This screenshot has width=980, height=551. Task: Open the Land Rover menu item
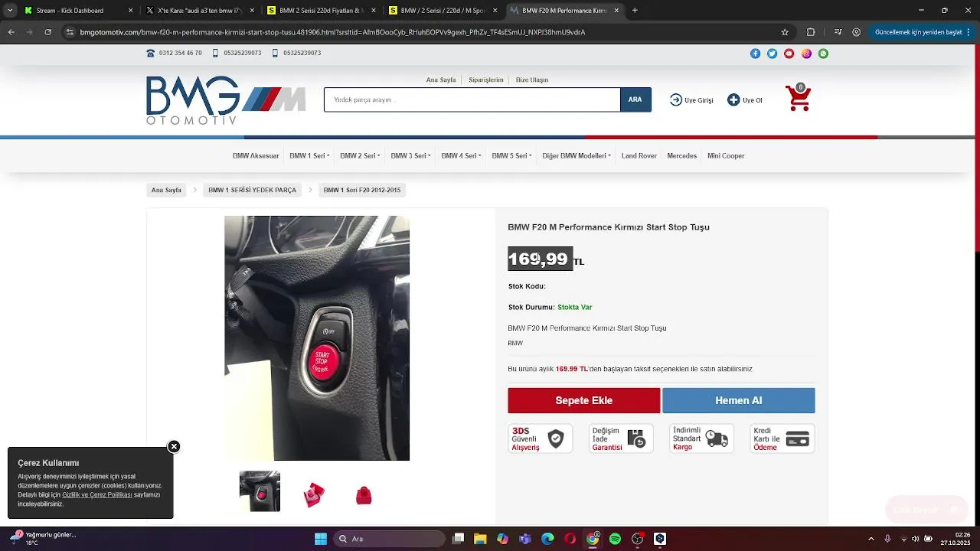coord(639,156)
